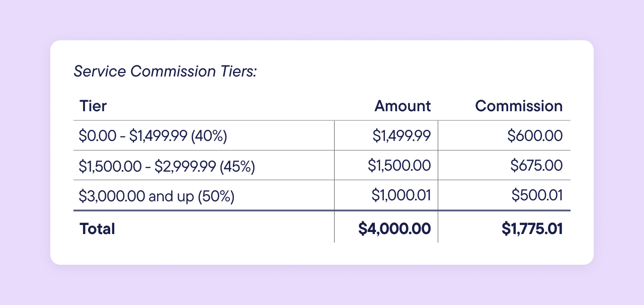
Task: Click the $4,000.00 total amount
Action: coord(394,229)
